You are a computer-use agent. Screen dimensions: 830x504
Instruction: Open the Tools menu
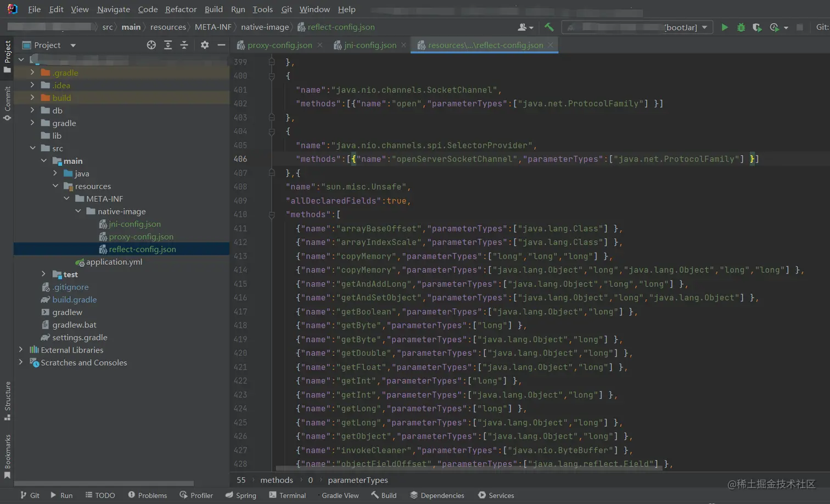click(x=262, y=9)
